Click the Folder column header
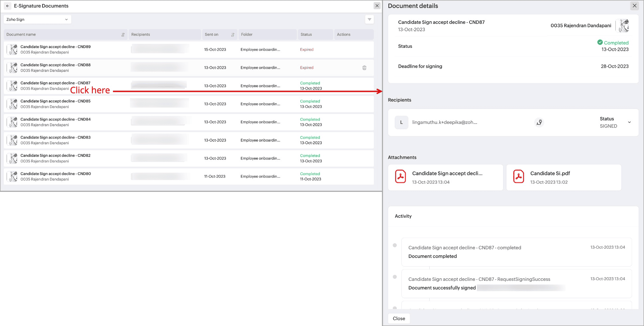644x326 pixels. pyautogui.click(x=247, y=35)
